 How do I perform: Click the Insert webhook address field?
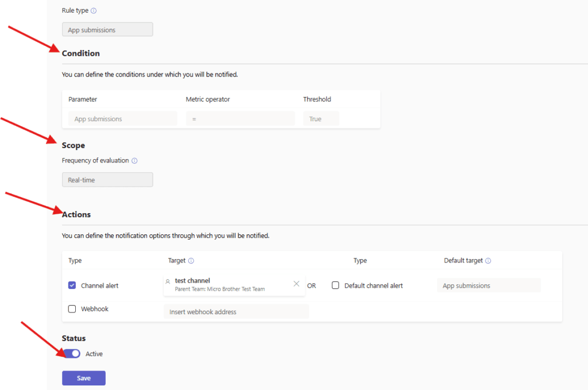236,312
